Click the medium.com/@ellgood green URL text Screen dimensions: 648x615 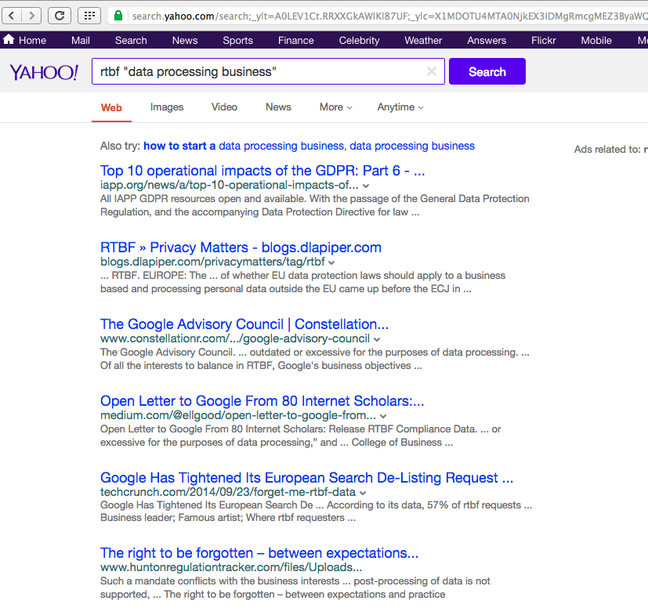click(x=238, y=415)
